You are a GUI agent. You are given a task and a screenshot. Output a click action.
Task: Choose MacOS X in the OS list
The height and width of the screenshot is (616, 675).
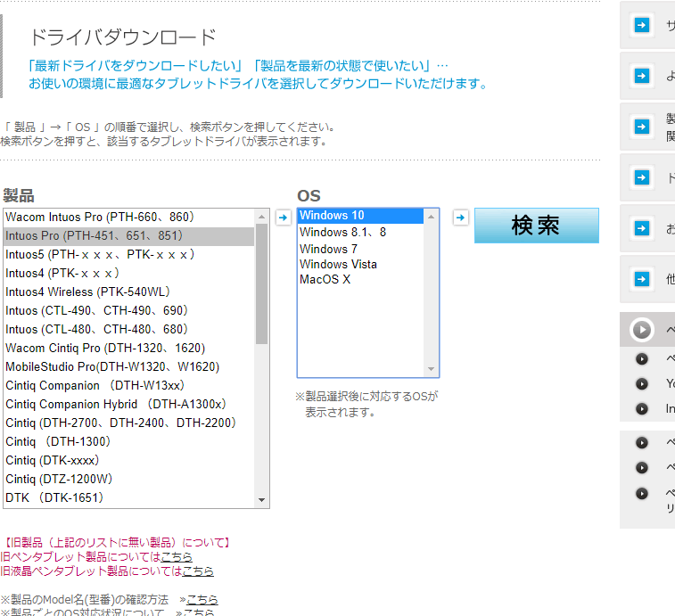pyautogui.click(x=361, y=280)
